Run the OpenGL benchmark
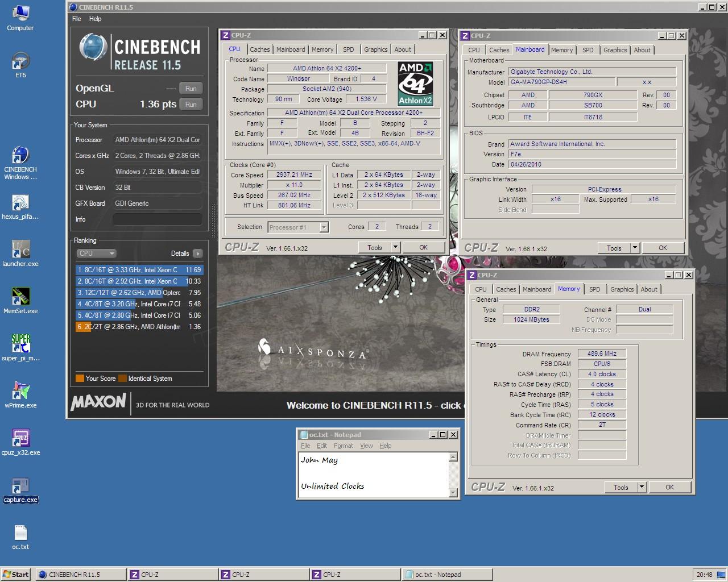728x582 pixels. point(191,89)
